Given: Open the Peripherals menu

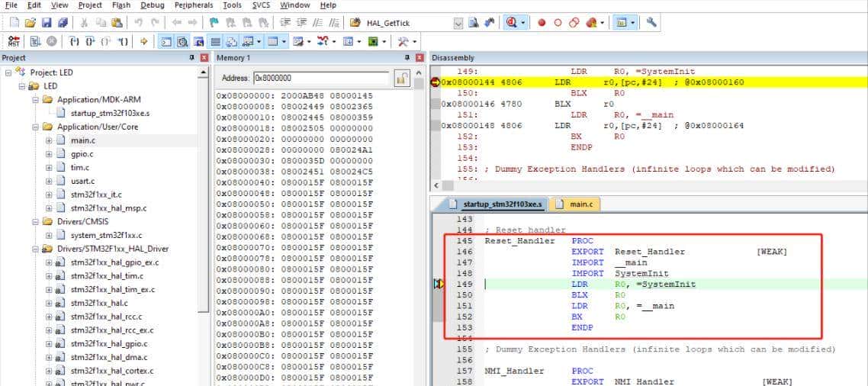Looking at the screenshot, I should coord(194,5).
